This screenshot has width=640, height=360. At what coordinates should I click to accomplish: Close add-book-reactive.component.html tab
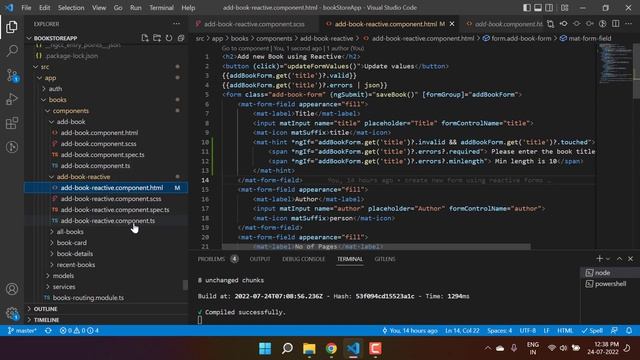point(452,24)
